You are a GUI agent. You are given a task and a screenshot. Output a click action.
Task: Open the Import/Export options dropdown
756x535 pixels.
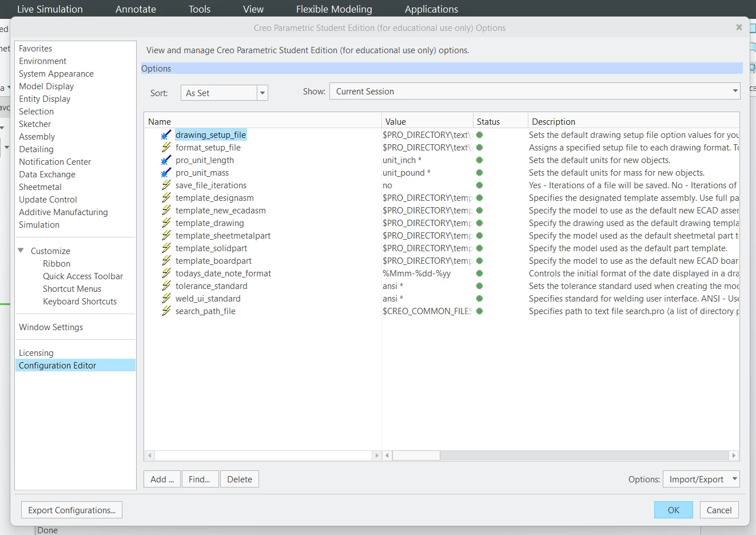point(701,479)
